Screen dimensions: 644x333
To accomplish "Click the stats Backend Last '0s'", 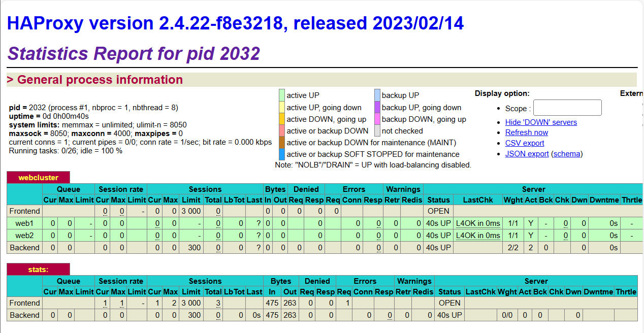I will point(256,315).
